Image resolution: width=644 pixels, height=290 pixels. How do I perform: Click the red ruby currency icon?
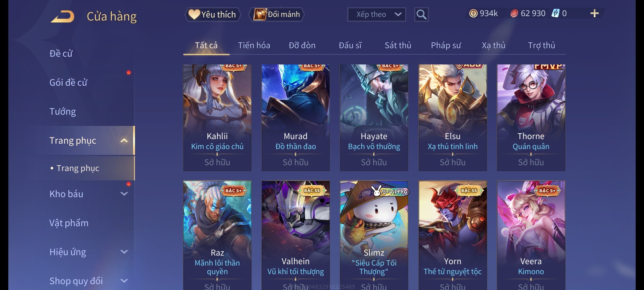pos(514,13)
